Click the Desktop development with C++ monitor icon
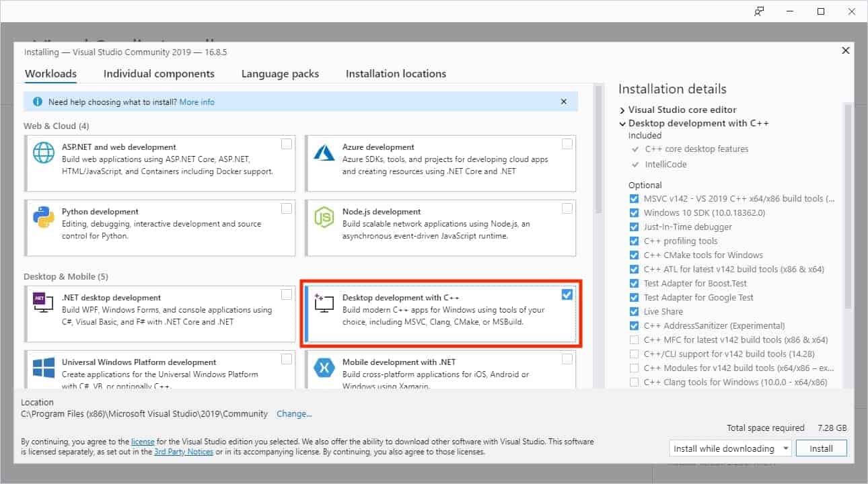 [324, 304]
